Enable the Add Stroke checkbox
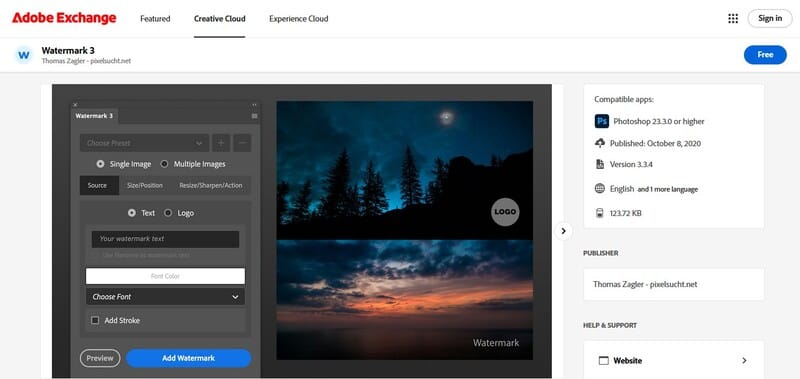The height and width of the screenshot is (379, 800). click(95, 320)
